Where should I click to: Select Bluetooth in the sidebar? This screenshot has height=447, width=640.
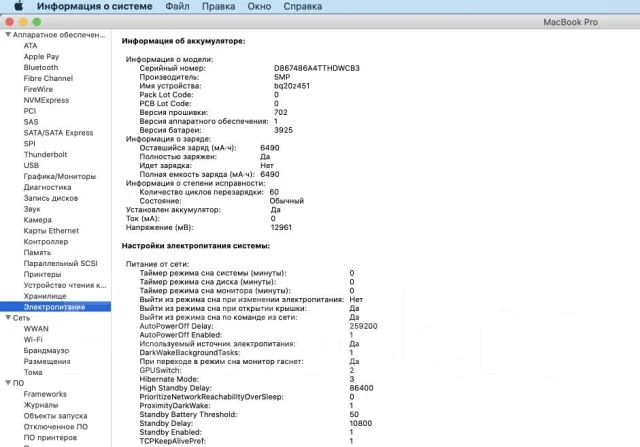tap(41, 67)
